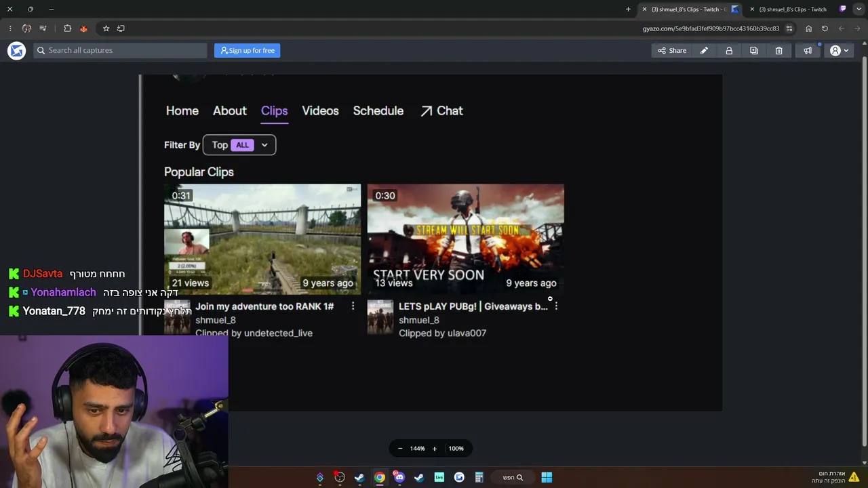Click the add to collection icon
The height and width of the screenshot is (488, 868).
click(x=754, y=51)
